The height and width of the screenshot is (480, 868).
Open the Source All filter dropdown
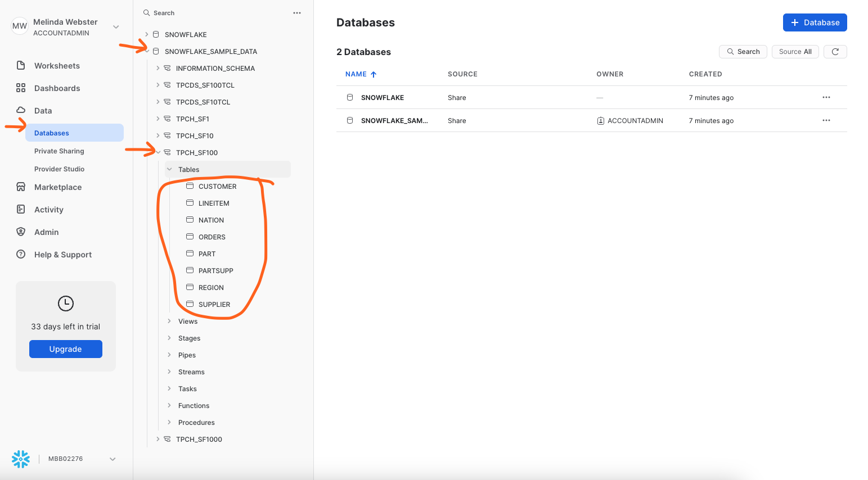click(x=795, y=52)
